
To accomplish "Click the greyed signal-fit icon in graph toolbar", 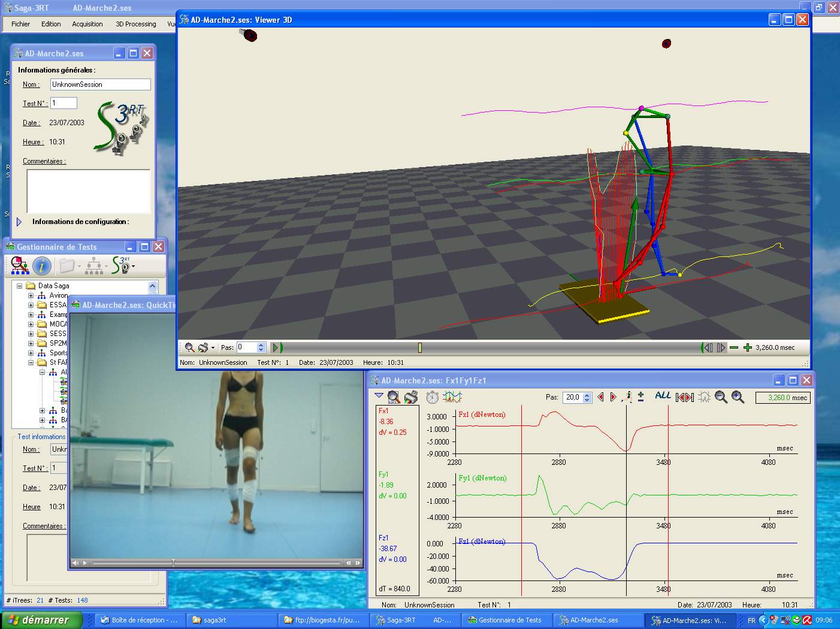I will (704, 397).
